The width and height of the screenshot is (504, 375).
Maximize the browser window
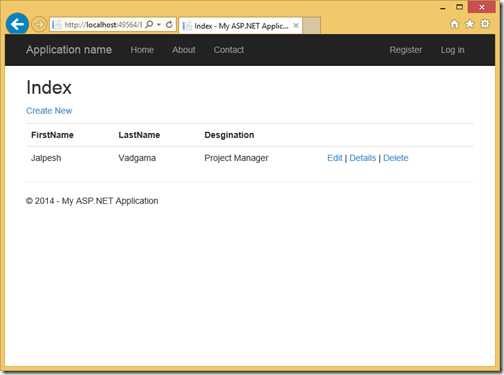tap(459, 7)
